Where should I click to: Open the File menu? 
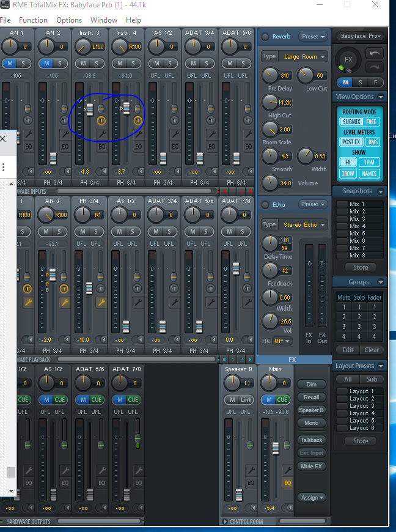pyautogui.click(x=5, y=20)
